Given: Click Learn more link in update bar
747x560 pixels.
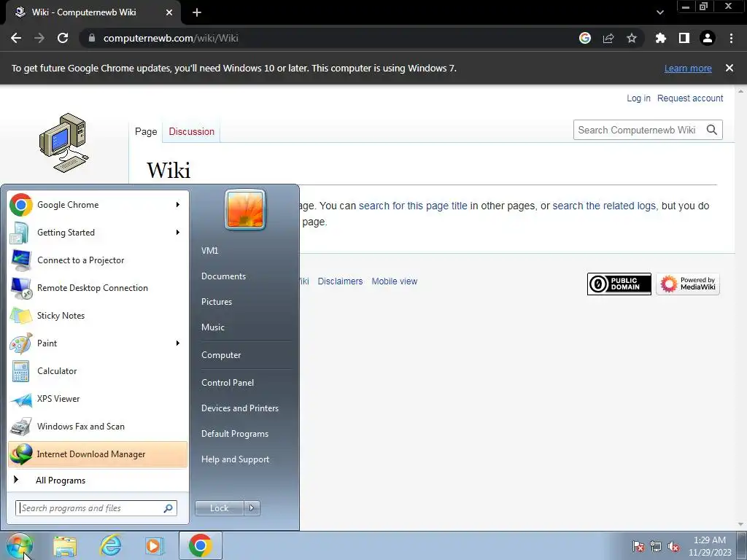Looking at the screenshot, I should pyautogui.click(x=688, y=68).
